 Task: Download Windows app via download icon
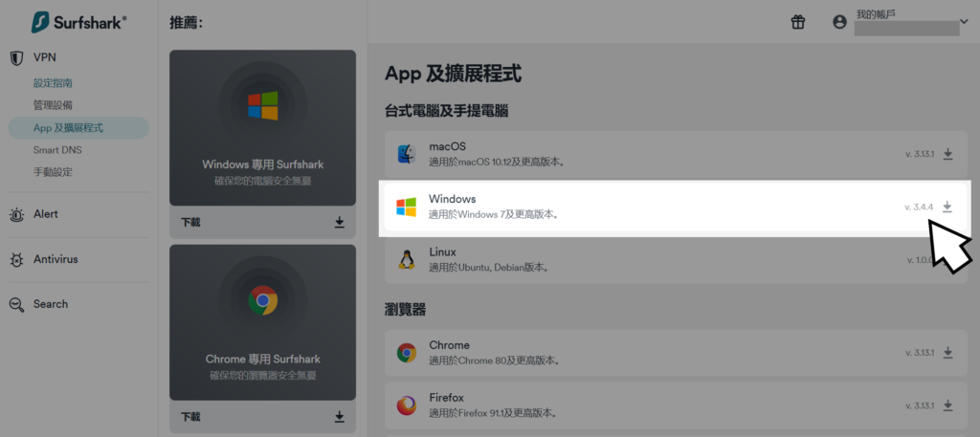pos(947,207)
